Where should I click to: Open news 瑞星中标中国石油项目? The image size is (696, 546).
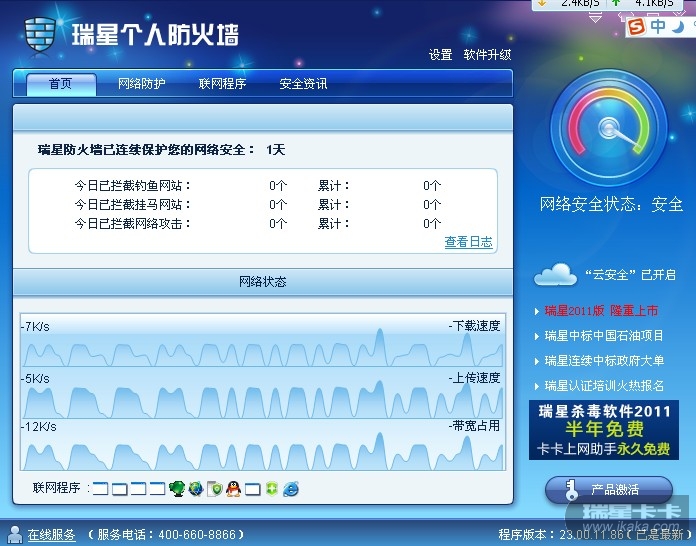[x=604, y=336]
